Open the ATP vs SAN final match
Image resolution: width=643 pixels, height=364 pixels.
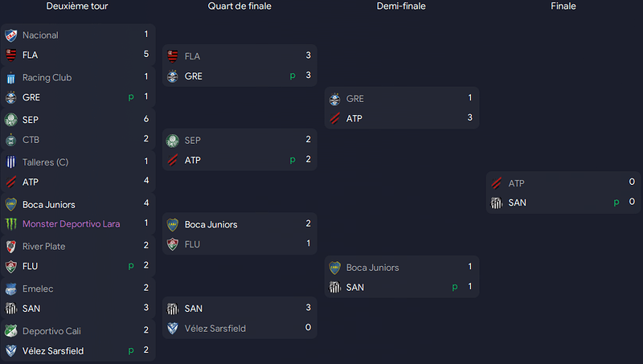click(x=563, y=192)
